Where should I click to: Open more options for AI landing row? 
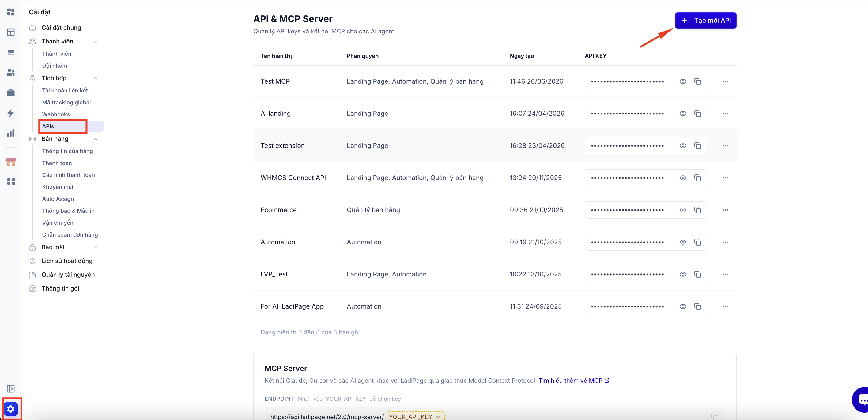(x=725, y=114)
